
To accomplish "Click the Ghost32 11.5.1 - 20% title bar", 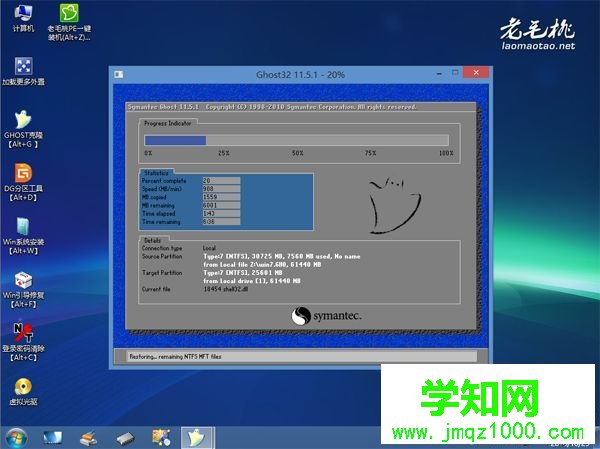I will coord(300,75).
